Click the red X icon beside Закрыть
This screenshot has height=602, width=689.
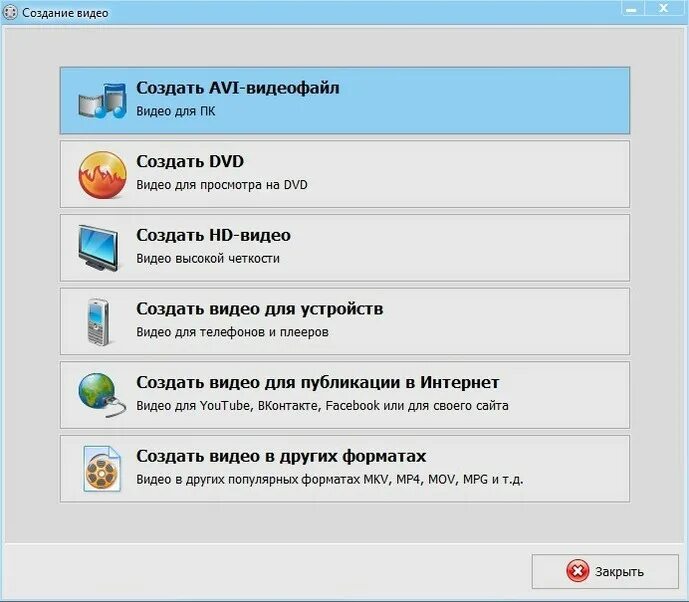coord(577,571)
